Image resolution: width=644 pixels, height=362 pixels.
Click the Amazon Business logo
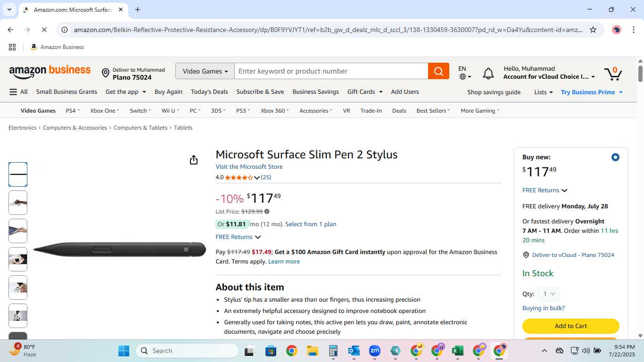[x=50, y=72]
